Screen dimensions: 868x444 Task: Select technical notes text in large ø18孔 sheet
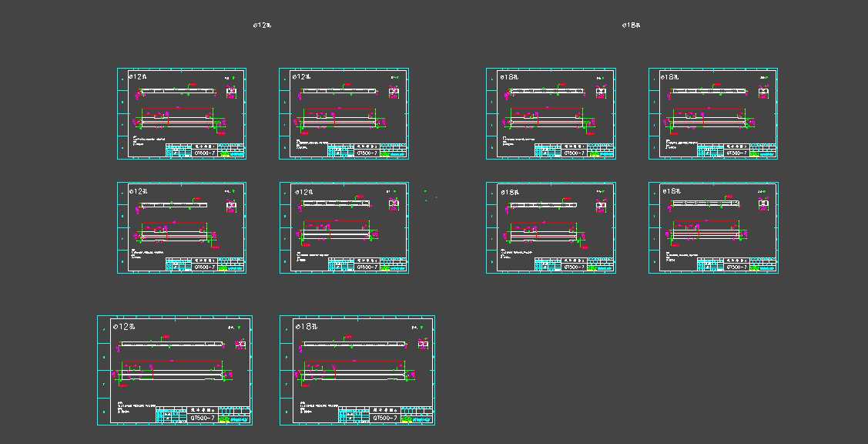[319, 406]
